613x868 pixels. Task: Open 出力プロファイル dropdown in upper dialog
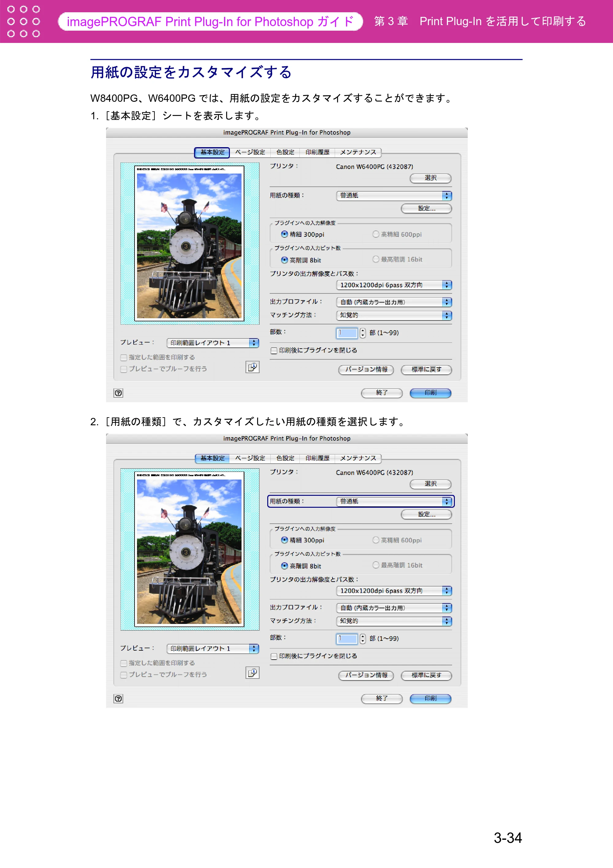tap(394, 302)
